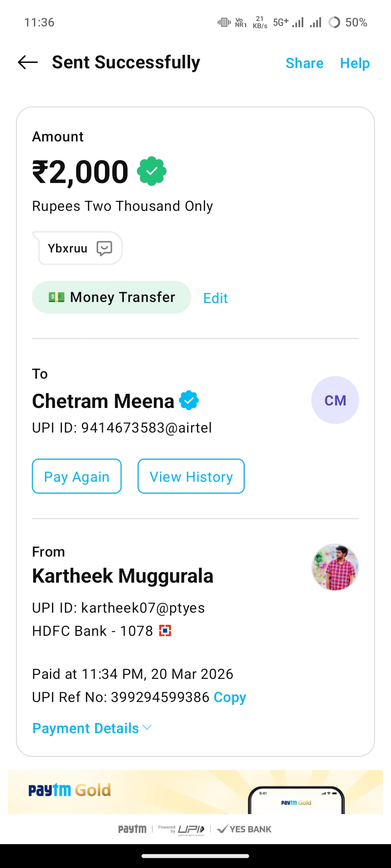Copy the UPI reference number

pos(230,697)
